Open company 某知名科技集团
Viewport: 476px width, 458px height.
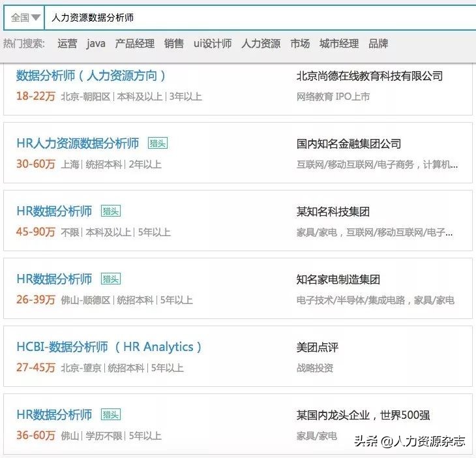click(333, 211)
